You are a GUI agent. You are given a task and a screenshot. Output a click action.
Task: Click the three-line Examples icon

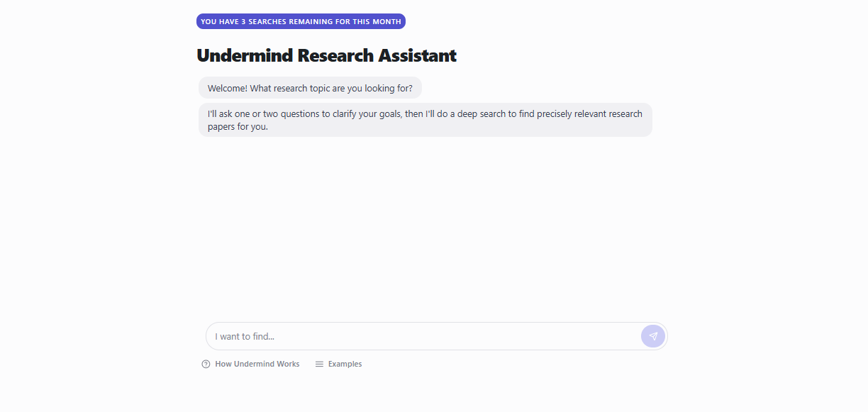(x=319, y=364)
